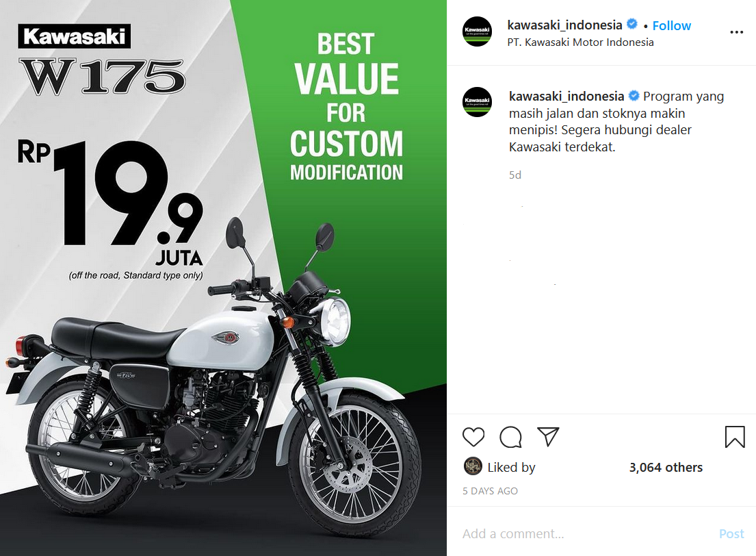Click the 5d caption timestamp

tap(515, 175)
